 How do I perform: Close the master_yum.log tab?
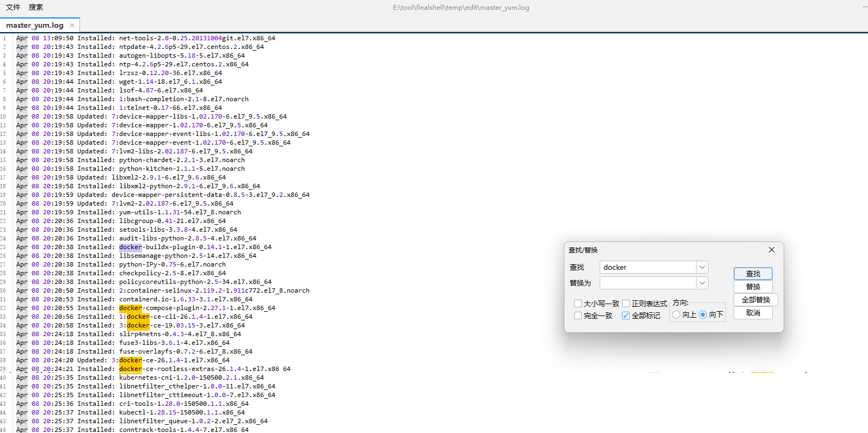72,25
